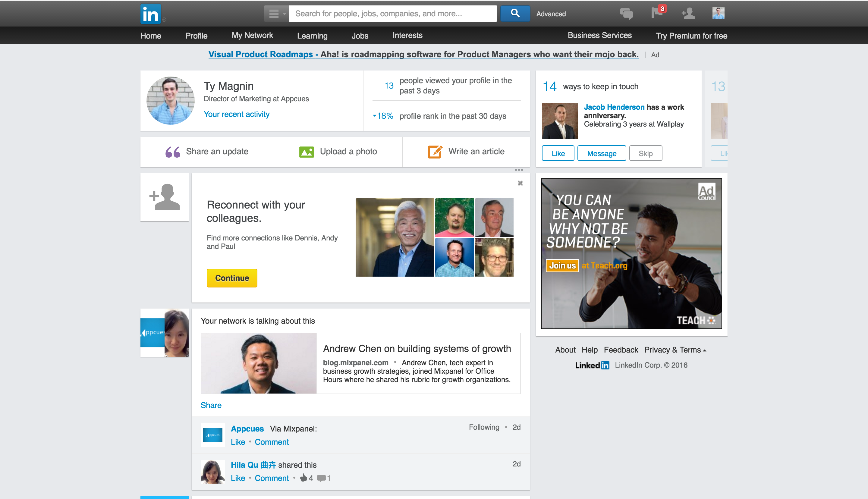Open the About footer link
Viewport: 868px width, 499px height.
click(x=565, y=350)
